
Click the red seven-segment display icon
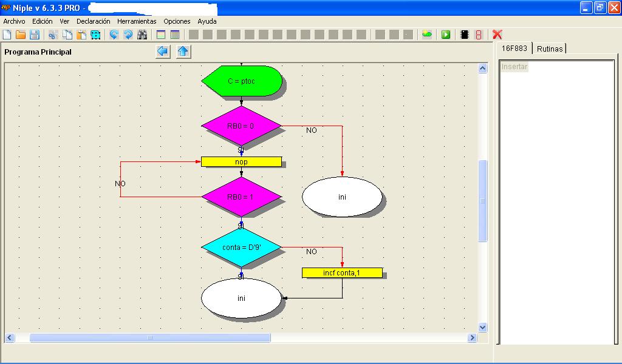click(x=479, y=35)
